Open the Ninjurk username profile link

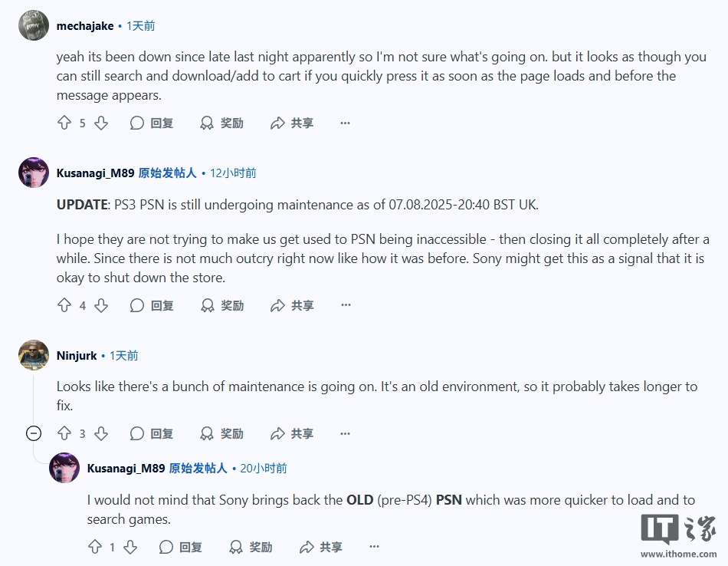77,356
